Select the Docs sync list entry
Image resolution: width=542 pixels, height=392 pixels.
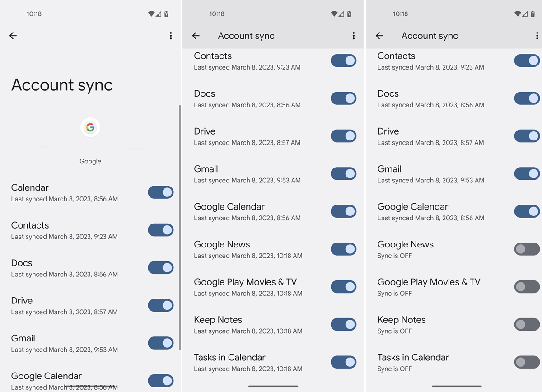click(x=68, y=267)
